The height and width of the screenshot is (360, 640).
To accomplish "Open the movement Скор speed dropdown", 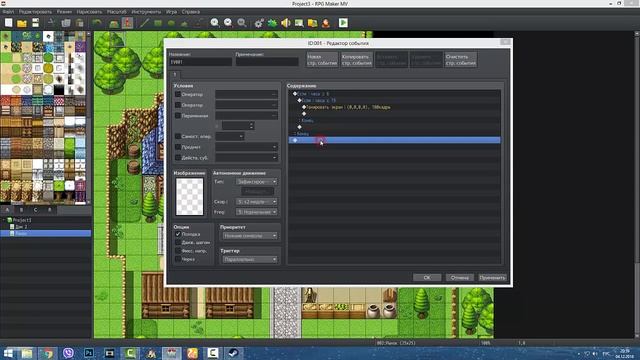I will [256, 202].
